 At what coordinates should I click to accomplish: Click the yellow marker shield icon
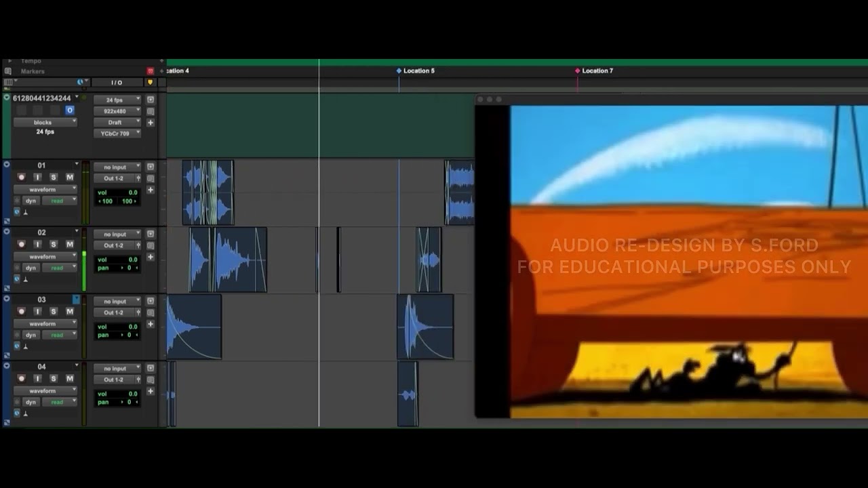(151, 82)
